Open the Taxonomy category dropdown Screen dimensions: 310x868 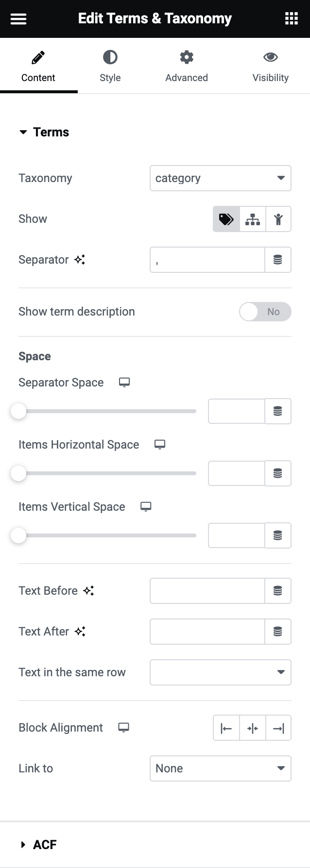point(220,178)
